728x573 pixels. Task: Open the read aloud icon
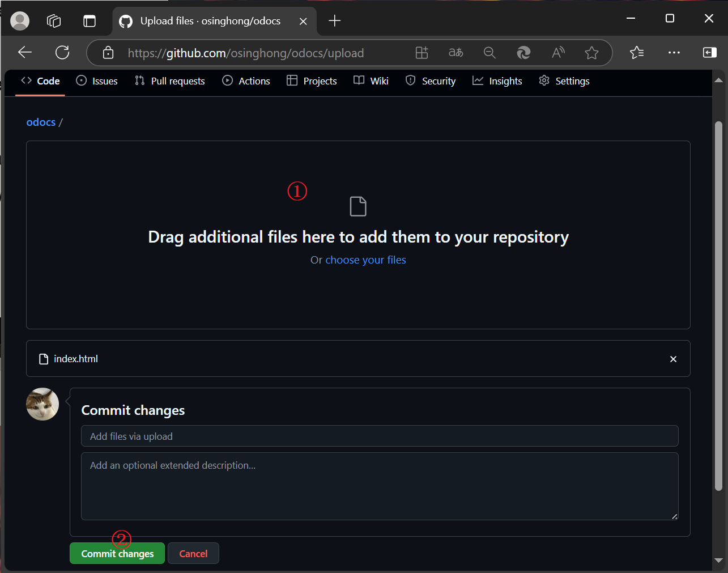[558, 53]
